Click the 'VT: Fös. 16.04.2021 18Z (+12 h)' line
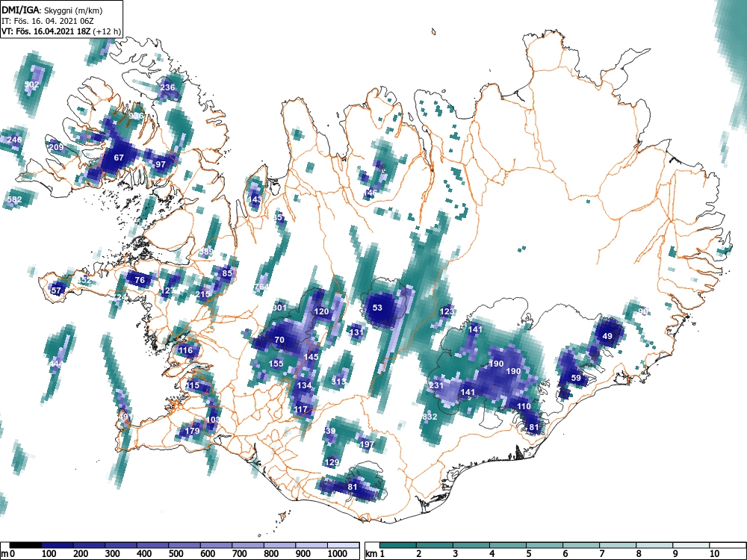 click(x=61, y=31)
